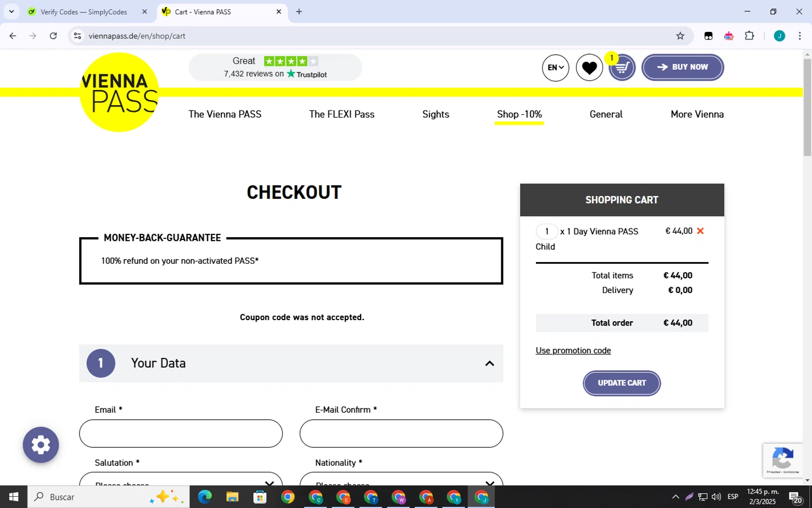This screenshot has width=812, height=508.
Task: Click the black extension icon beside the bookmark star
Action: [x=708, y=36]
